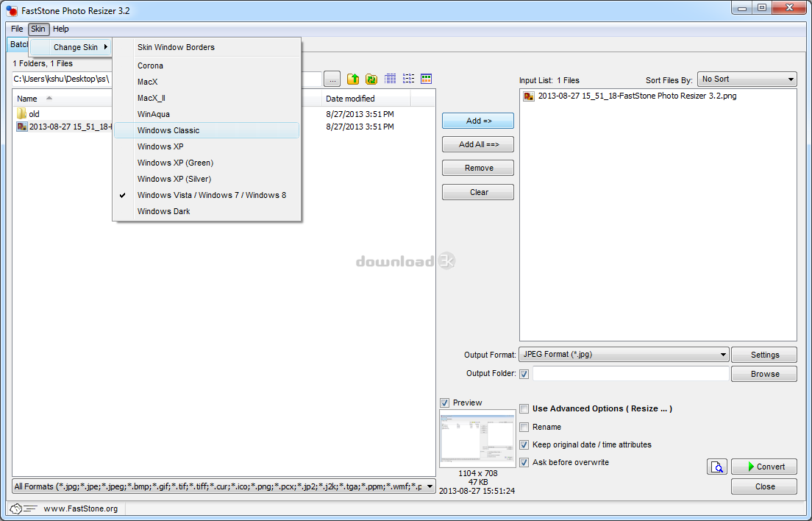Toggle the Preview checkbox

pyautogui.click(x=444, y=403)
